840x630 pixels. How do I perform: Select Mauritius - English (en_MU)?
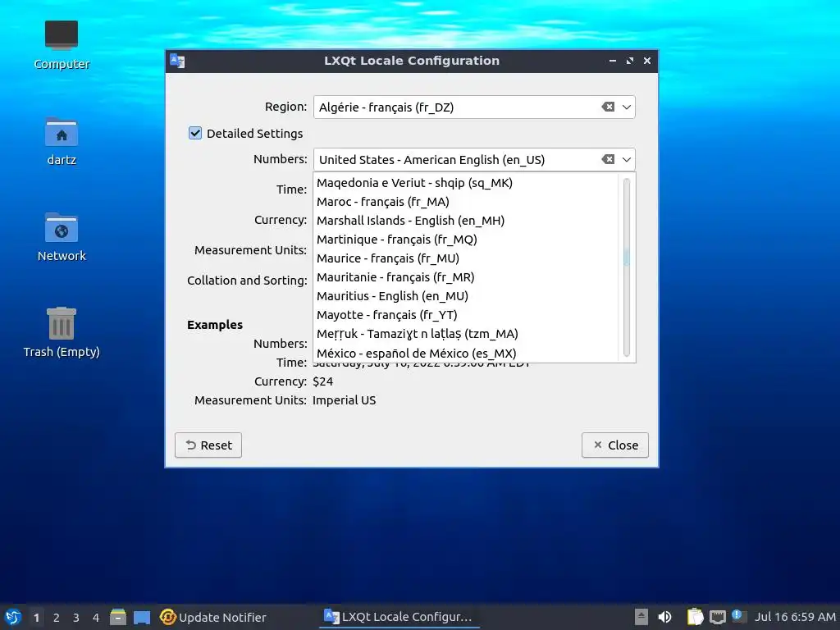[x=467, y=295]
